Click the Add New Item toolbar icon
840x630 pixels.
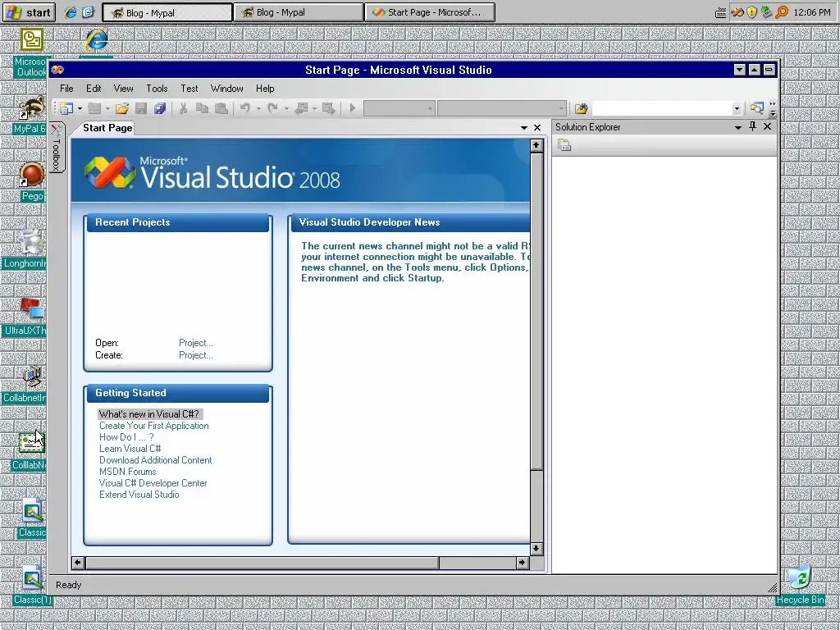[94, 109]
